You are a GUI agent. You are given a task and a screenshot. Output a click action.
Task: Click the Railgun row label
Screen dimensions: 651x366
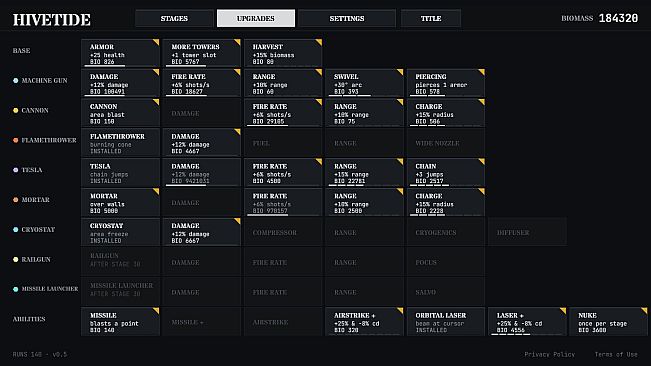pyautogui.click(x=36, y=259)
